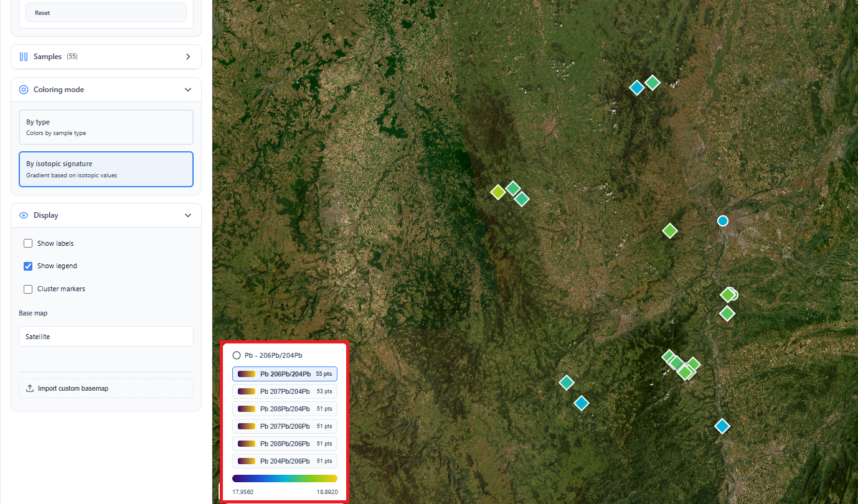Click the eye icon next to Display
Screen dimensions: 858x504
(24, 215)
